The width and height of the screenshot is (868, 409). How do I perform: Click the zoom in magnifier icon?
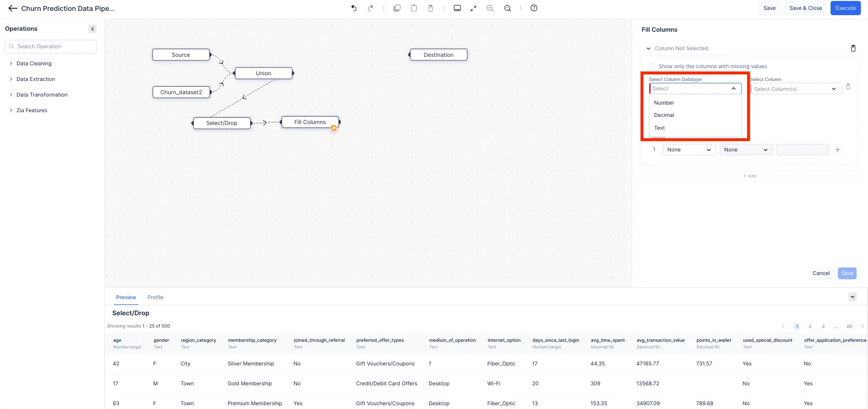490,8
